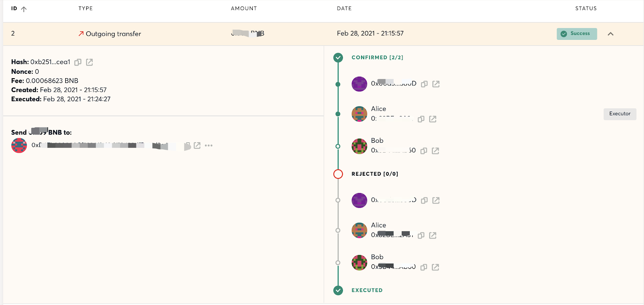
Task: Select the DATE column header
Action: 344,8
